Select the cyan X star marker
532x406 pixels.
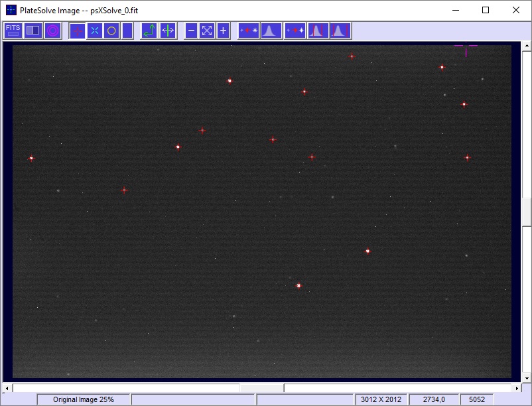point(95,31)
